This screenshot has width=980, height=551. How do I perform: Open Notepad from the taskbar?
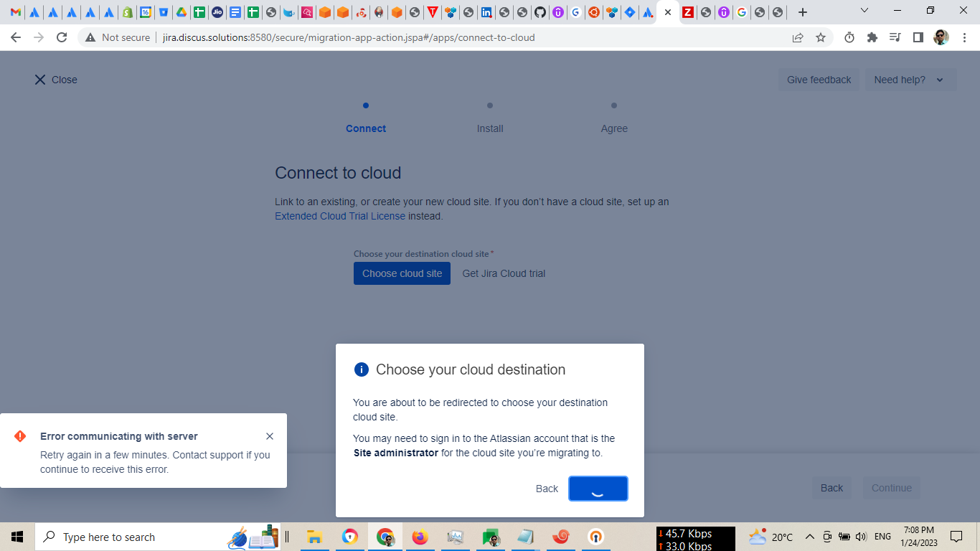coord(526,536)
